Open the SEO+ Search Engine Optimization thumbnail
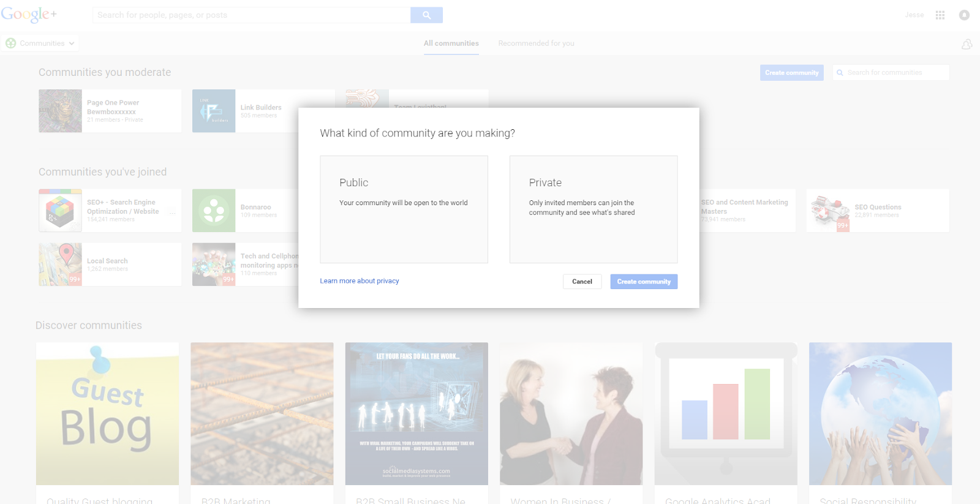 click(60, 211)
